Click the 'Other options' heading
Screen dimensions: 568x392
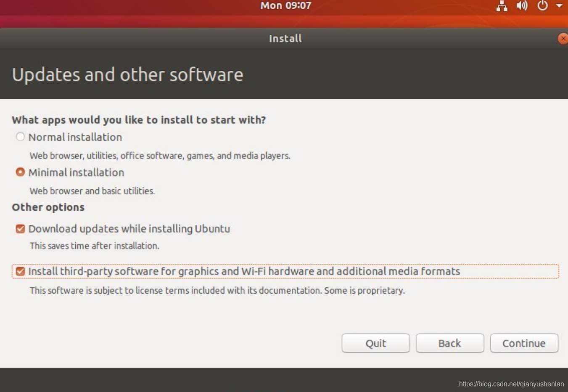48,207
